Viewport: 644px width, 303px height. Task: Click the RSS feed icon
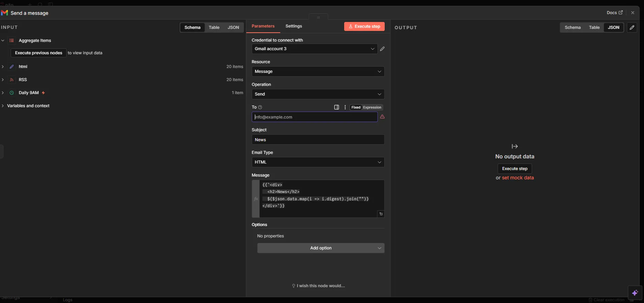[12, 80]
